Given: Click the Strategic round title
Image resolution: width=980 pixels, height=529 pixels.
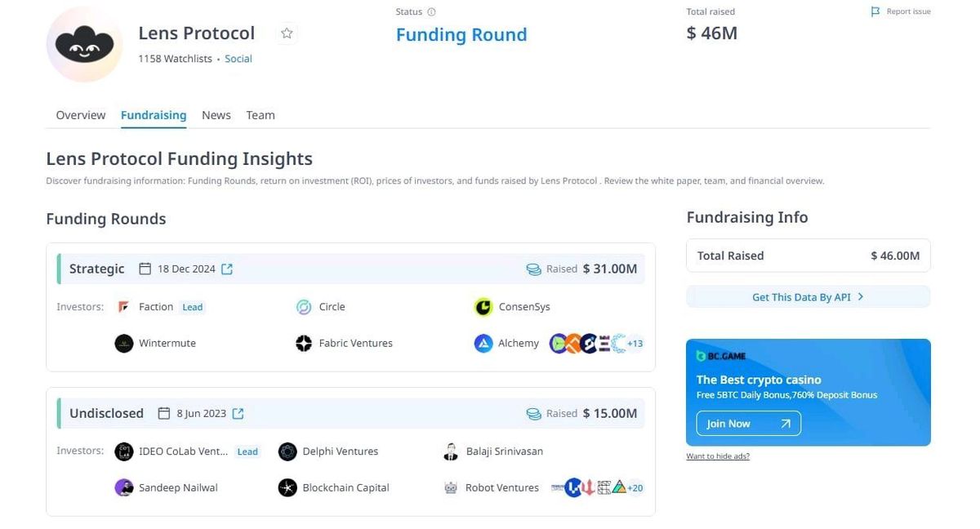Looking at the screenshot, I should (97, 269).
